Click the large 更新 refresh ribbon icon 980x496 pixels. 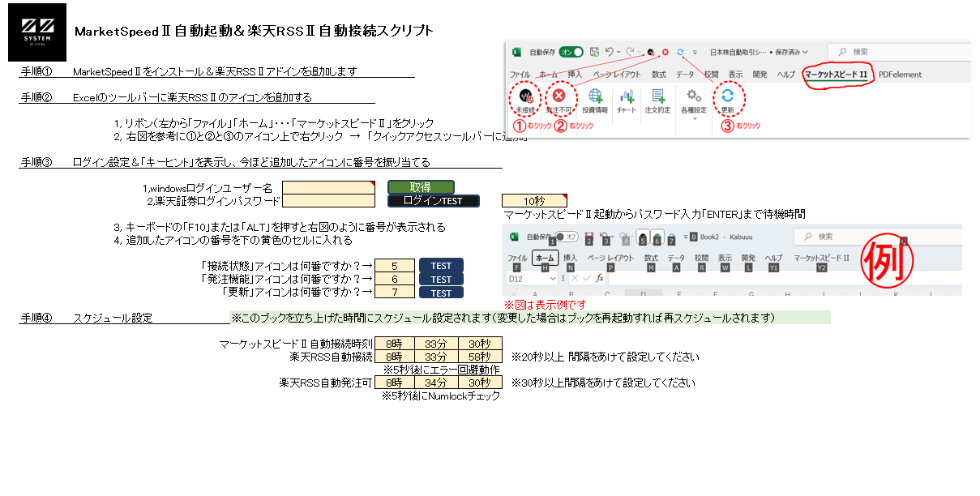point(727,99)
